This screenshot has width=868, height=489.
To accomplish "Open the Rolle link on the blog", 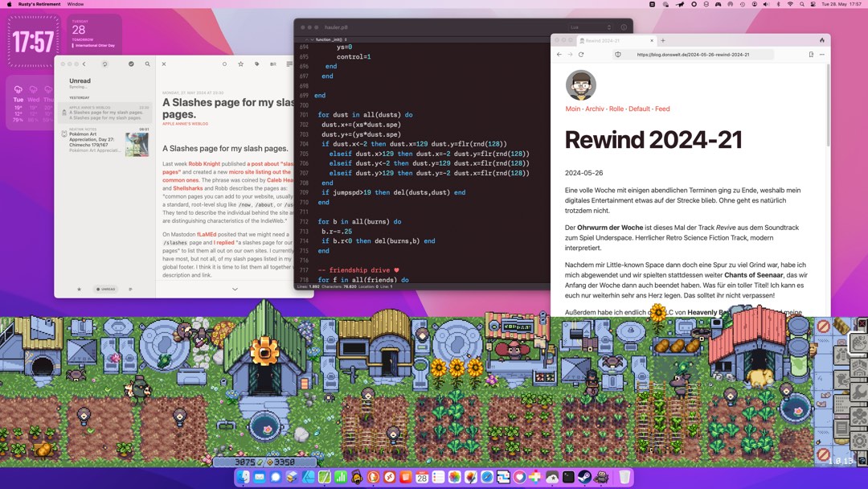I will point(616,109).
